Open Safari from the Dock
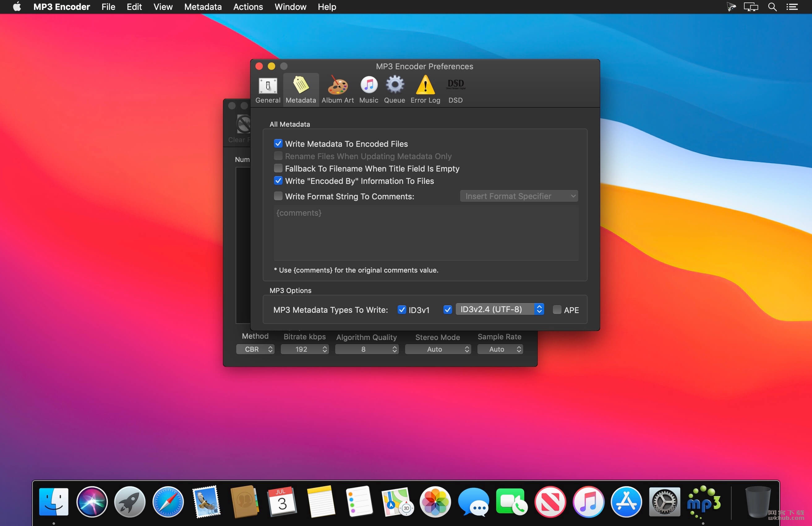The image size is (812, 526). [168, 502]
